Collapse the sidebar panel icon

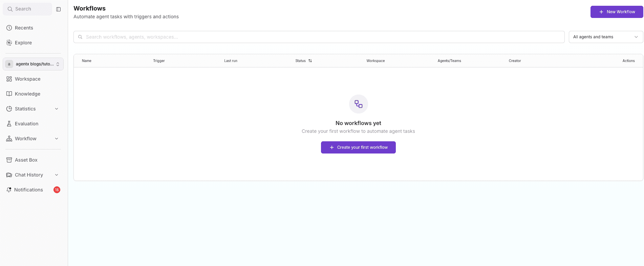click(x=58, y=9)
